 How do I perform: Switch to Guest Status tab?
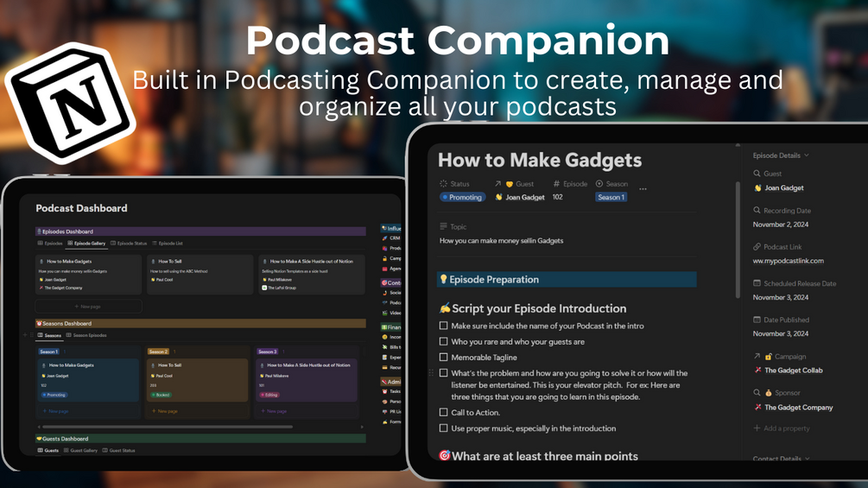119,450
